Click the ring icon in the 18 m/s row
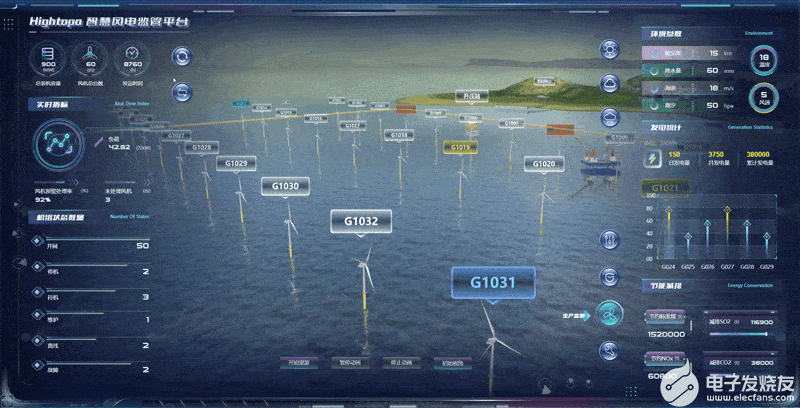Screen dimensions: 800x408 click(x=655, y=88)
